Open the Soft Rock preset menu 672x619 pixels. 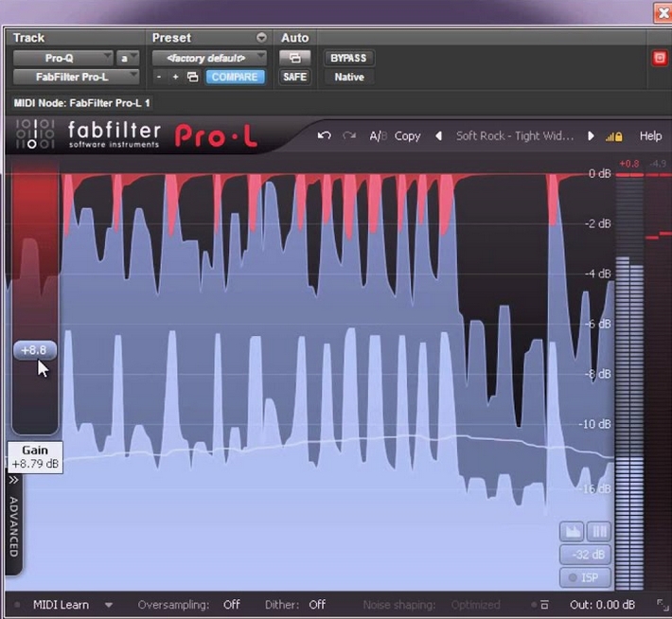tap(515, 136)
